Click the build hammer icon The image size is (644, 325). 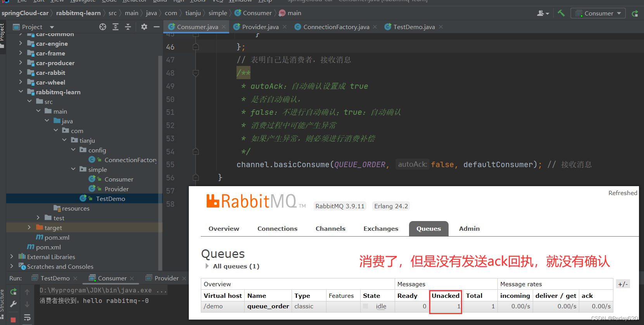click(x=561, y=13)
